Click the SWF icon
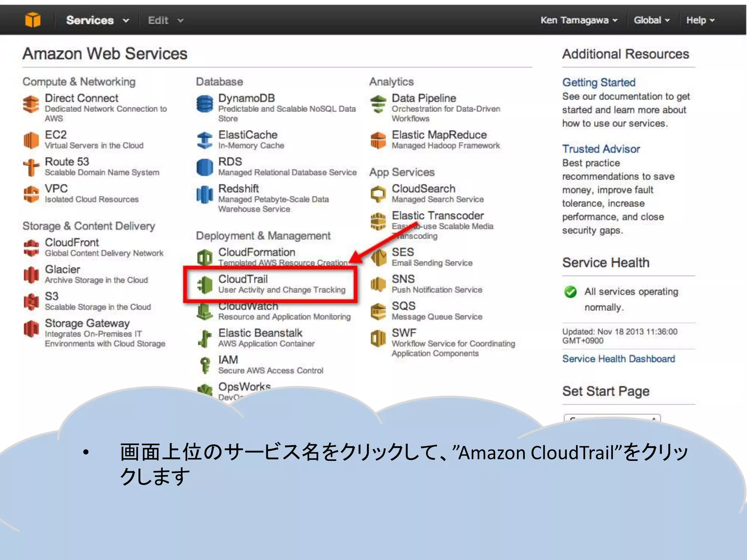The height and width of the screenshot is (560, 747). pyautogui.click(x=378, y=338)
